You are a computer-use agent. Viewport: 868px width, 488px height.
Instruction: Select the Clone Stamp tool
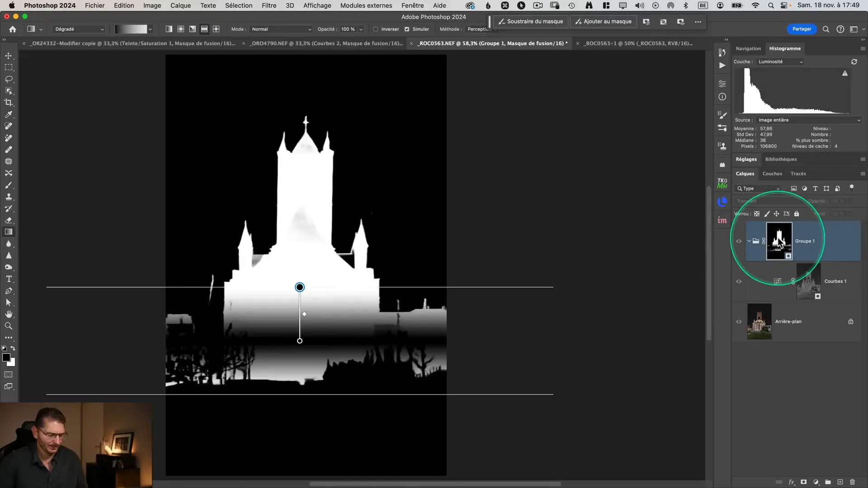(x=9, y=197)
